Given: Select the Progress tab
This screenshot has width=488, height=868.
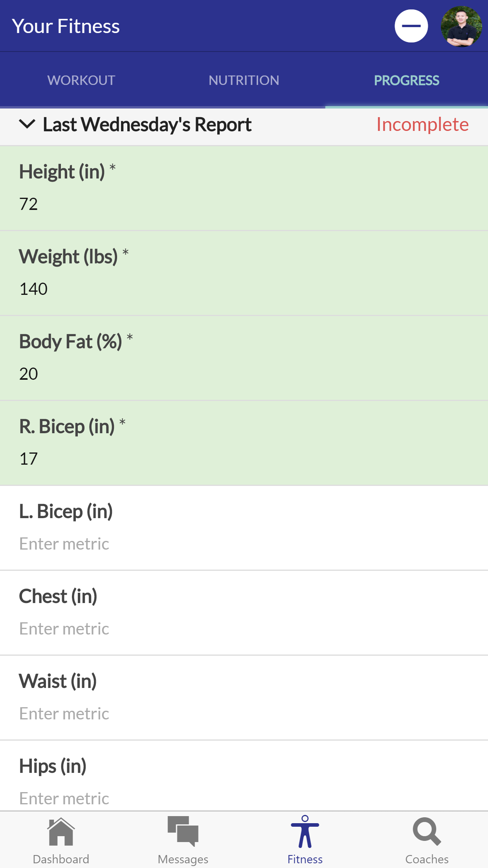Looking at the screenshot, I should (406, 80).
